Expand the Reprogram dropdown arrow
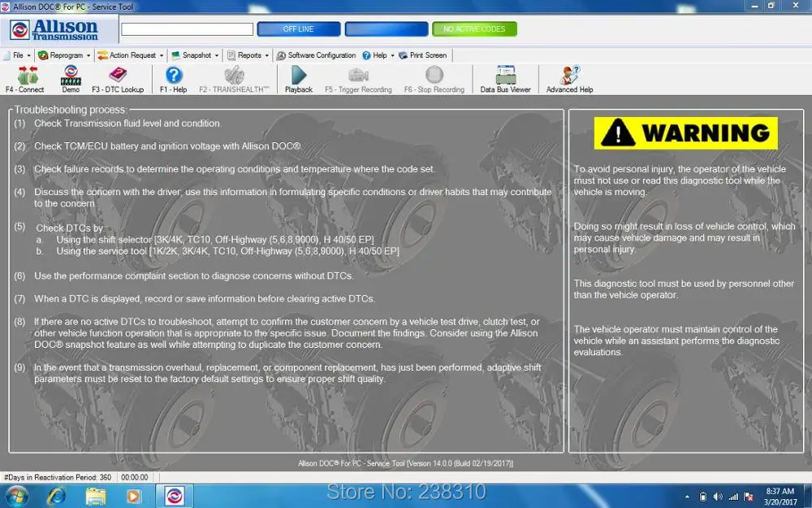This screenshot has width=812, height=508. tap(89, 55)
